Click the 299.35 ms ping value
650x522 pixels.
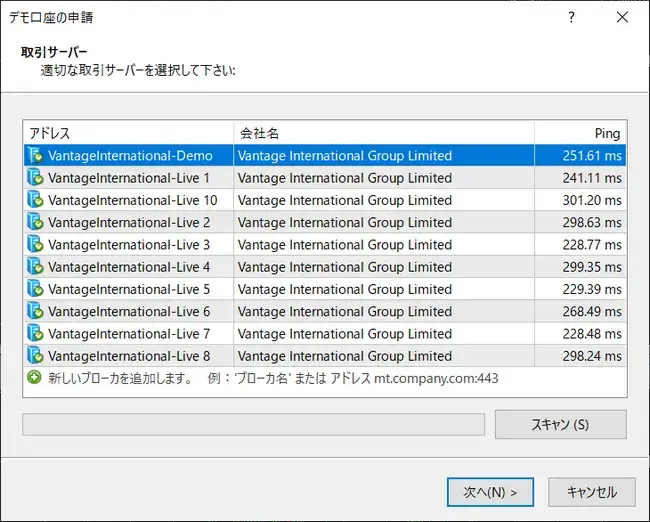[592, 267]
